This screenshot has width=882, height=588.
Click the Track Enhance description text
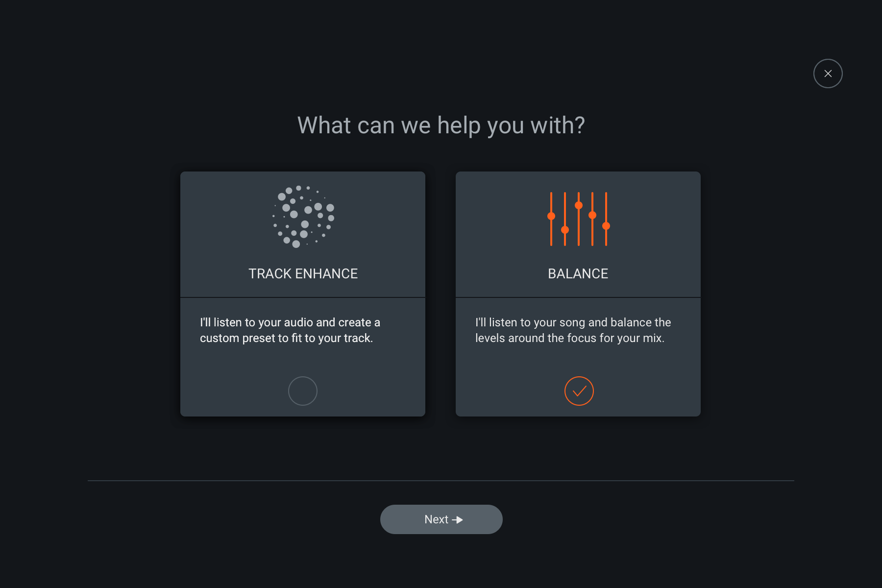pyautogui.click(x=290, y=330)
